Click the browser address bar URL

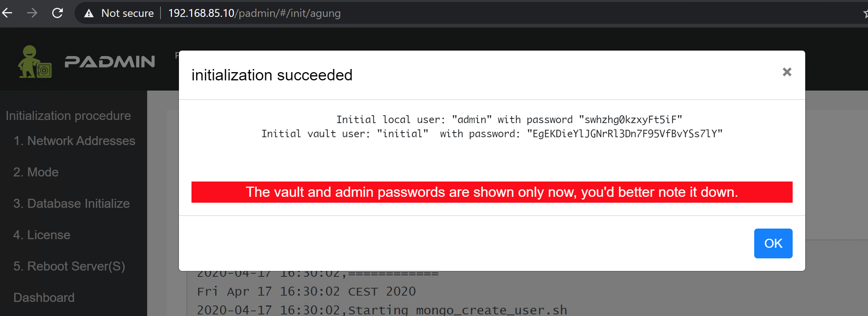click(254, 13)
